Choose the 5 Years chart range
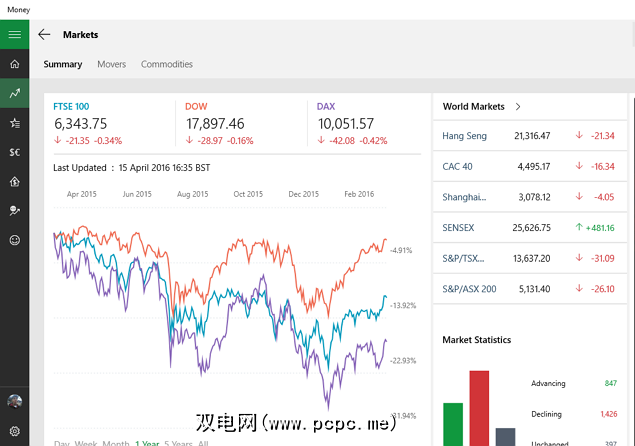Image resolution: width=635 pixels, height=446 pixels. (178, 443)
